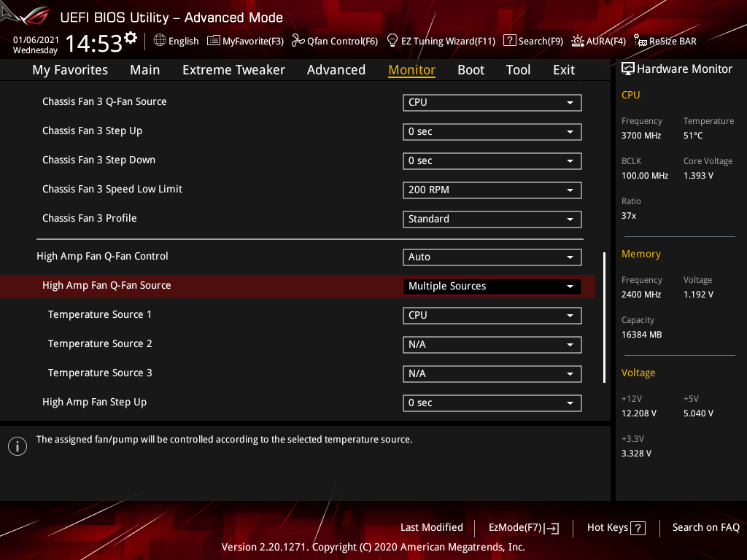
Task: Open Chassis Fan 3 Step Up dropdown
Action: click(492, 132)
